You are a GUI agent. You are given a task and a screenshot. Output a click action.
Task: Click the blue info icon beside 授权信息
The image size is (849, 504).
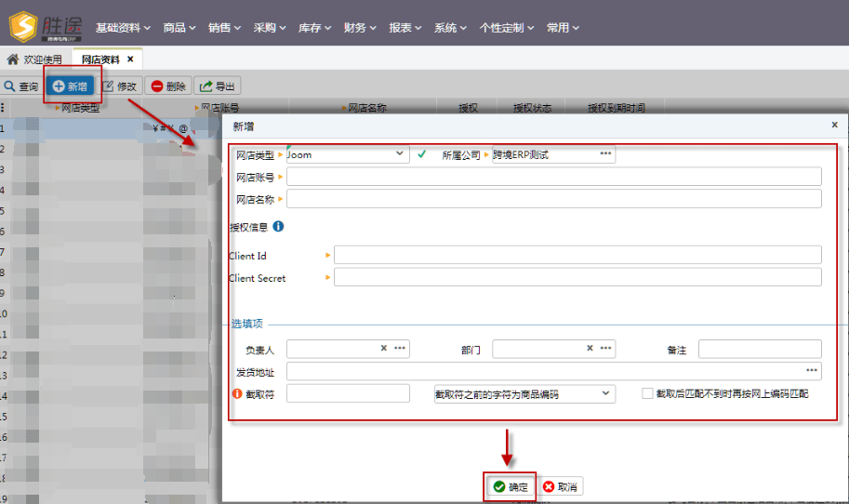(x=278, y=226)
